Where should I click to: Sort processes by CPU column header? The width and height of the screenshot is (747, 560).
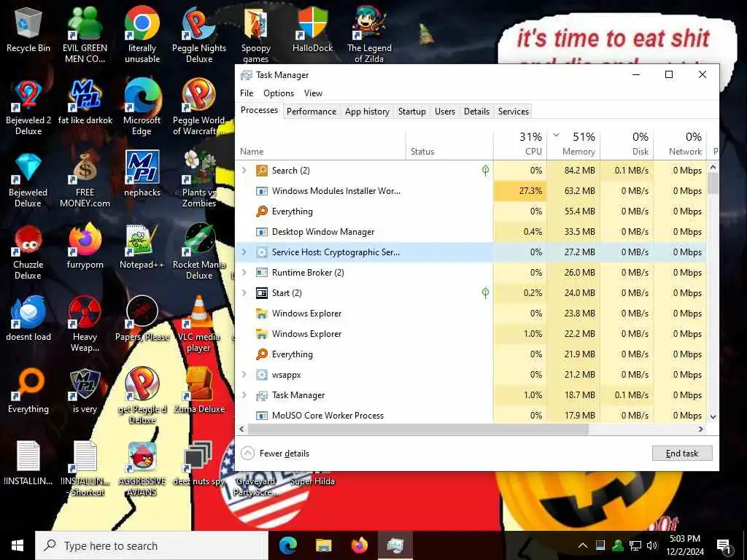pyautogui.click(x=520, y=144)
